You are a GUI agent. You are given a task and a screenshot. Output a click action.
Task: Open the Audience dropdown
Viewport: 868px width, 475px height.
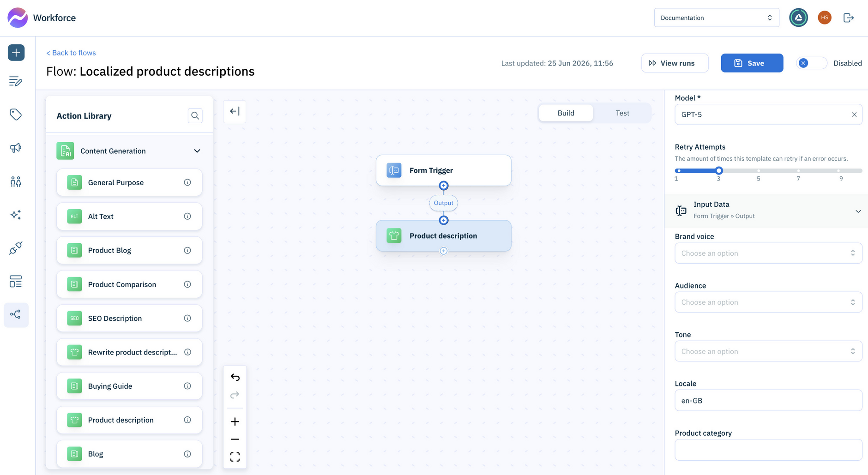768,302
